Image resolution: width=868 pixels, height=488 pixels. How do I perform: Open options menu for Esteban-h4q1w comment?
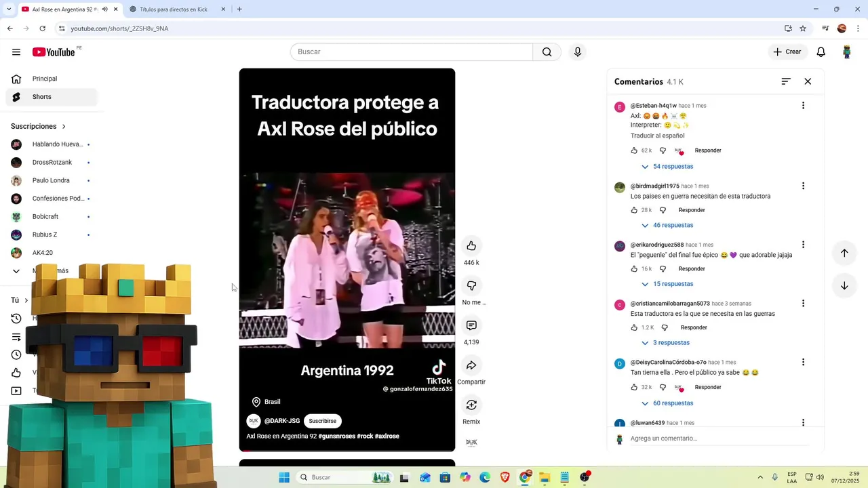(803, 106)
